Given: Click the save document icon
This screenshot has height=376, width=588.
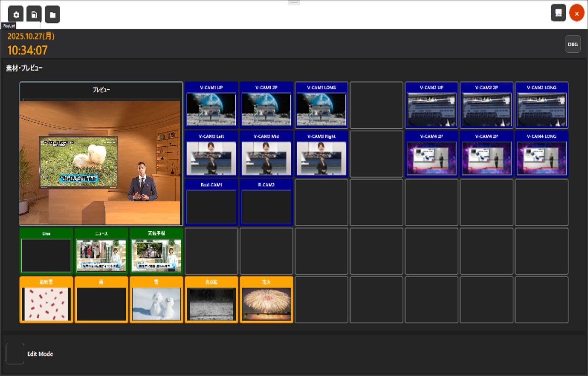Looking at the screenshot, I should point(34,14).
